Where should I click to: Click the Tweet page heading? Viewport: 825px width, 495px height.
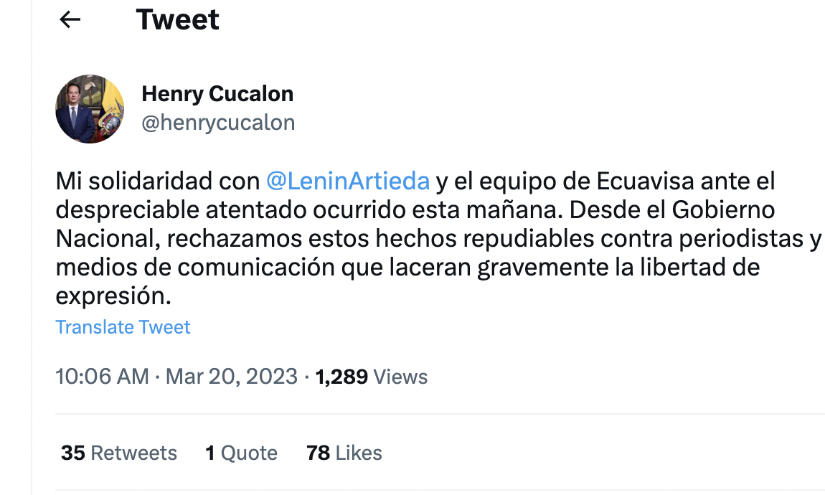pos(178,19)
